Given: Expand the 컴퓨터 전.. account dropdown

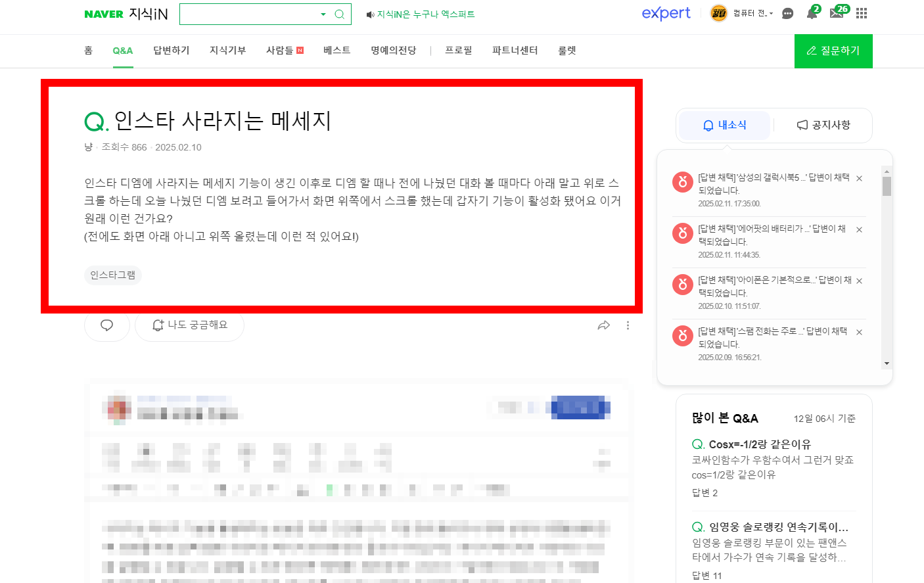Looking at the screenshot, I should click(x=753, y=13).
